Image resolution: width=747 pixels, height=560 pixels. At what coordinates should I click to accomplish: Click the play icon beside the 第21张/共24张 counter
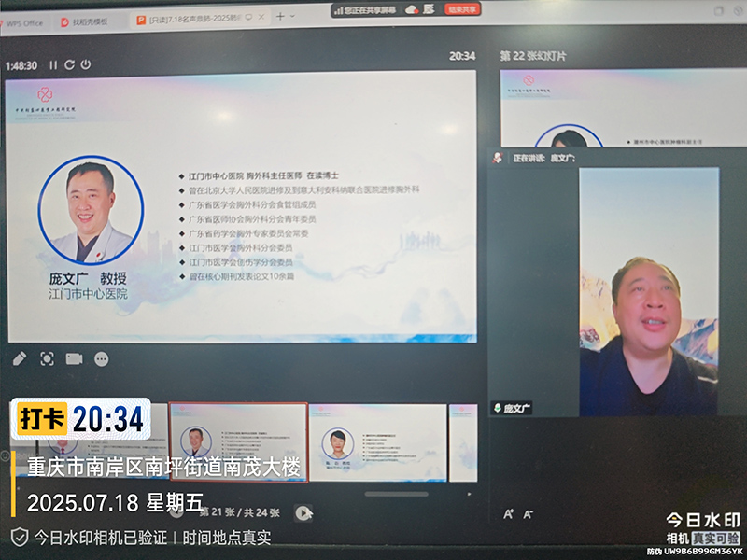[x=303, y=511]
